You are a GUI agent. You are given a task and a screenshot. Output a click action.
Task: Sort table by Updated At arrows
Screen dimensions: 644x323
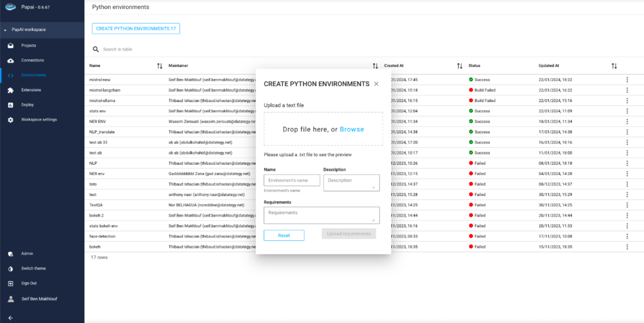(614, 66)
